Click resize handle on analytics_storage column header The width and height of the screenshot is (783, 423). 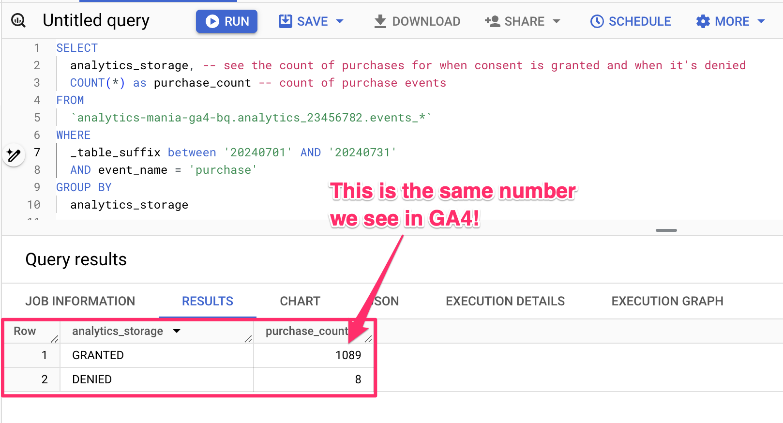(x=247, y=339)
